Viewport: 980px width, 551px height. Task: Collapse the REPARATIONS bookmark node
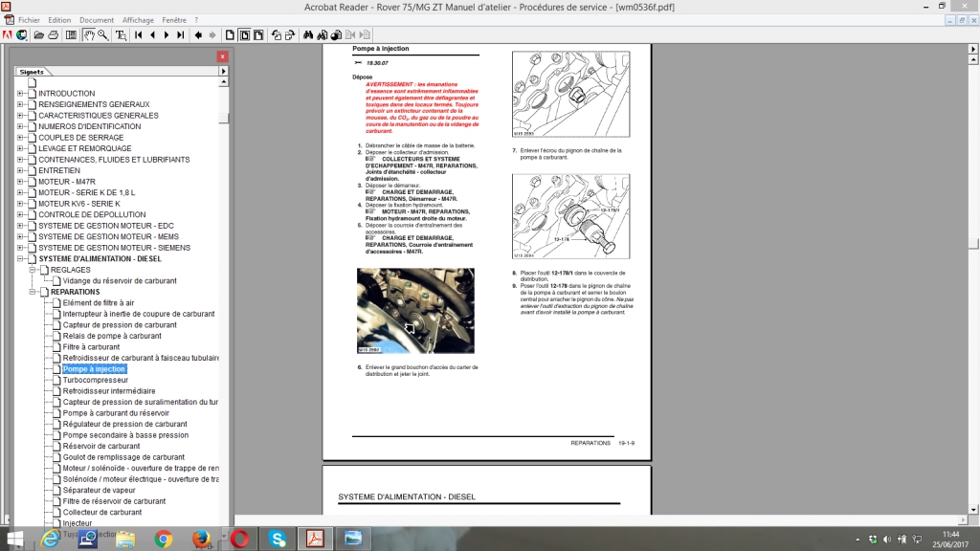[33, 292]
